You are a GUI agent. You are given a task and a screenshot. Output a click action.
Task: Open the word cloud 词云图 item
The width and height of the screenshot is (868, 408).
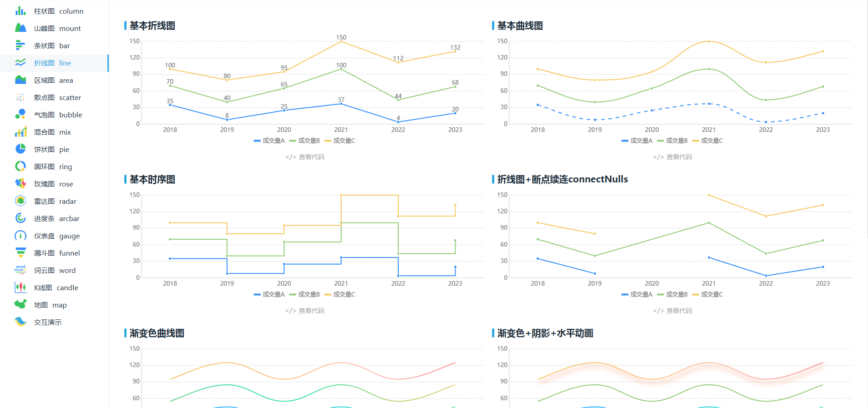tap(55, 270)
